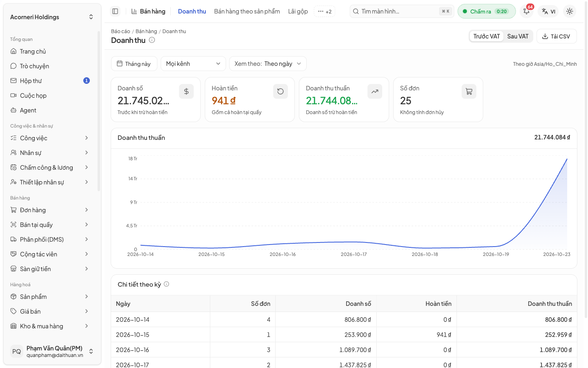The width and height of the screenshot is (588, 368).
Task: Expand the Chấm công & lương group
Action: [x=50, y=168]
